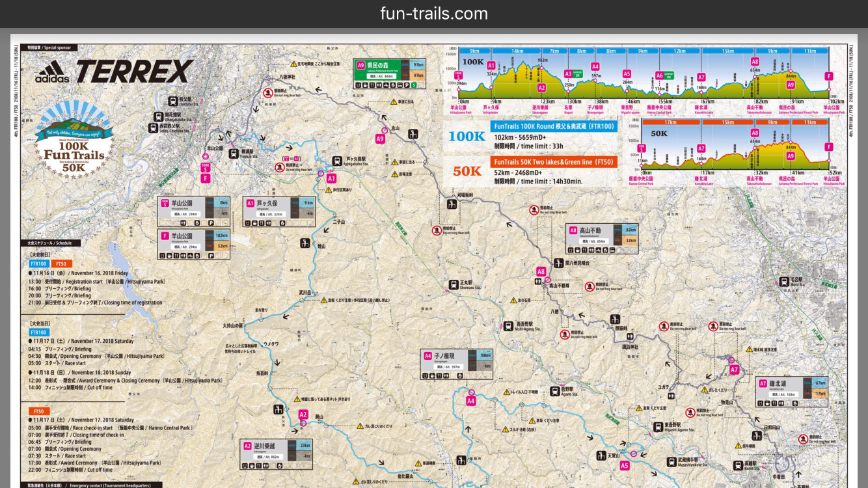Select the "52km - 2468mD+" text
The width and height of the screenshot is (868, 488).
tap(517, 172)
